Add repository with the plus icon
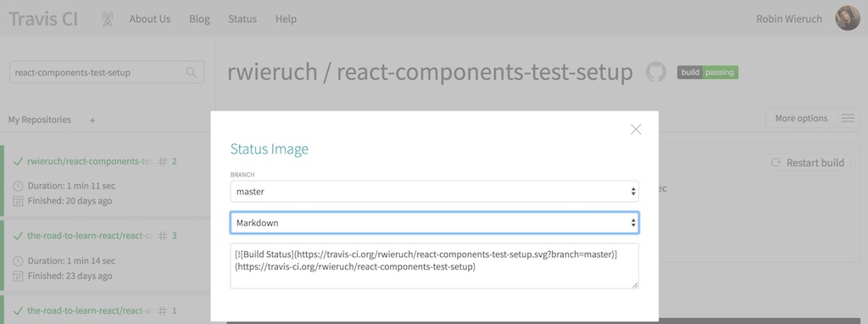The image size is (868, 324). coord(92,120)
